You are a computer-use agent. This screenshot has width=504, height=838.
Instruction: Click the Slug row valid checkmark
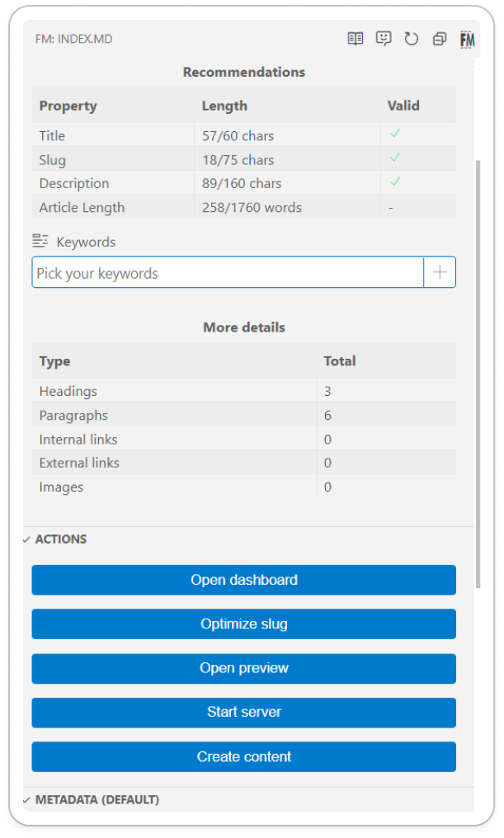395,158
